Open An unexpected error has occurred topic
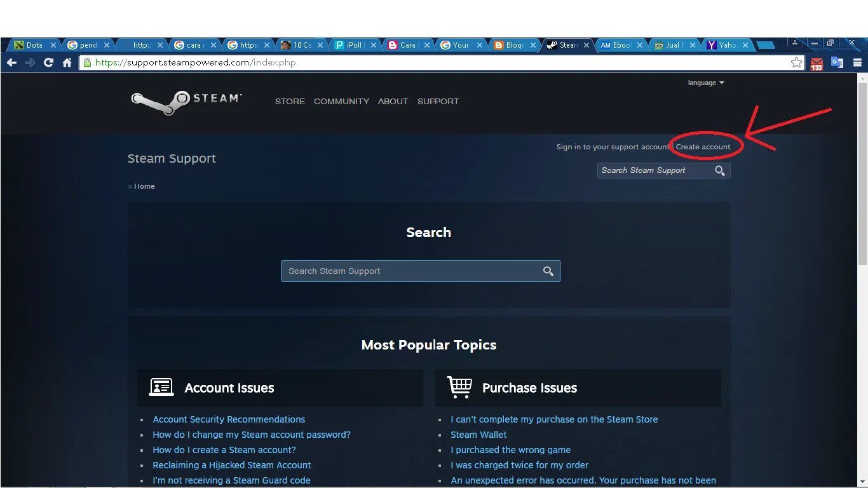 click(583, 480)
